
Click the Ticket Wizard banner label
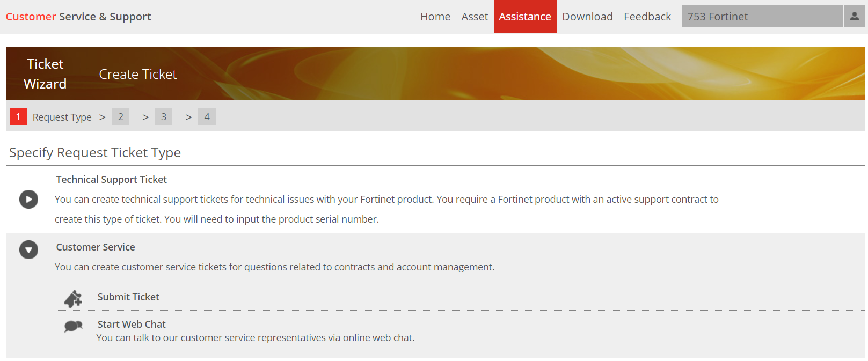click(x=45, y=74)
